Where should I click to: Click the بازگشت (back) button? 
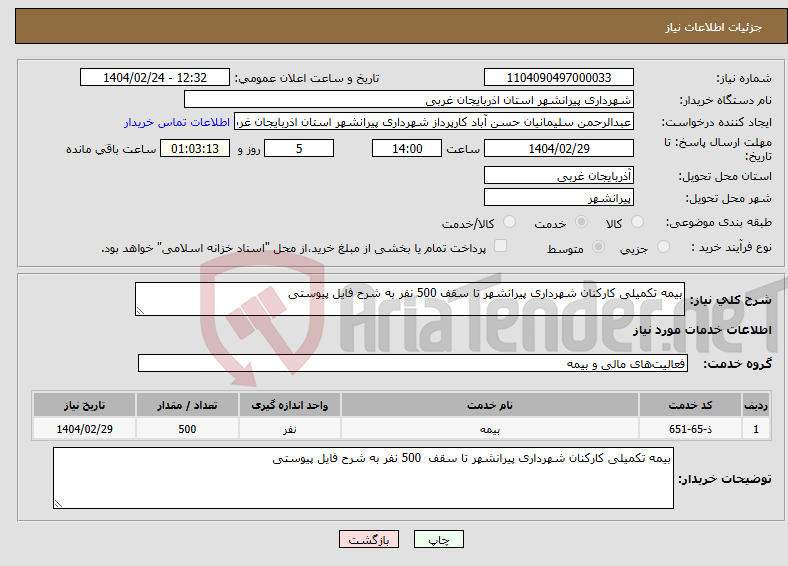[369, 539]
